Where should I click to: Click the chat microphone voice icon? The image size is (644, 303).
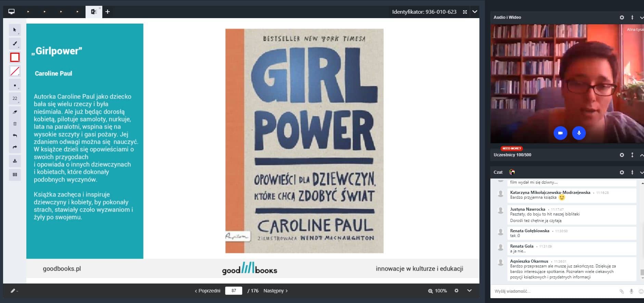click(x=631, y=291)
